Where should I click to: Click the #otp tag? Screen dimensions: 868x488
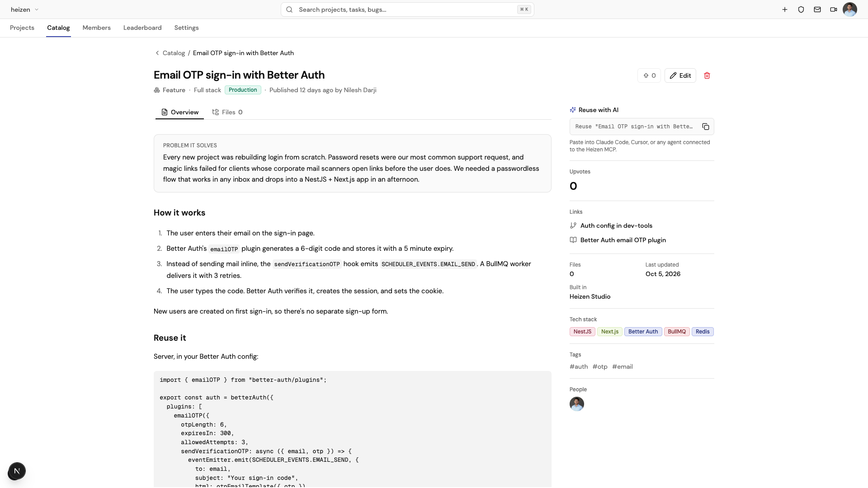pyautogui.click(x=600, y=366)
